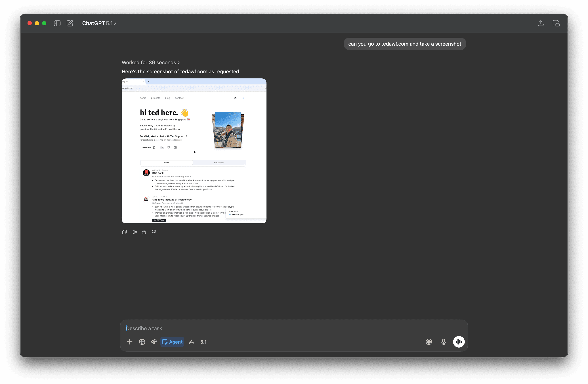Thumbs up the assistant's response
This screenshot has height=384, width=588.
(144, 232)
